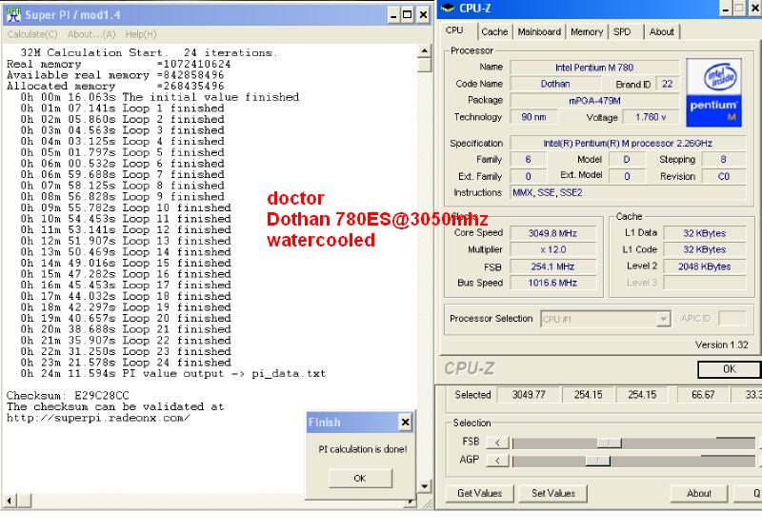This screenshot has width=762, height=532.
Task: Switch to the Mainboard tab
Action: (x=539, y=32)
